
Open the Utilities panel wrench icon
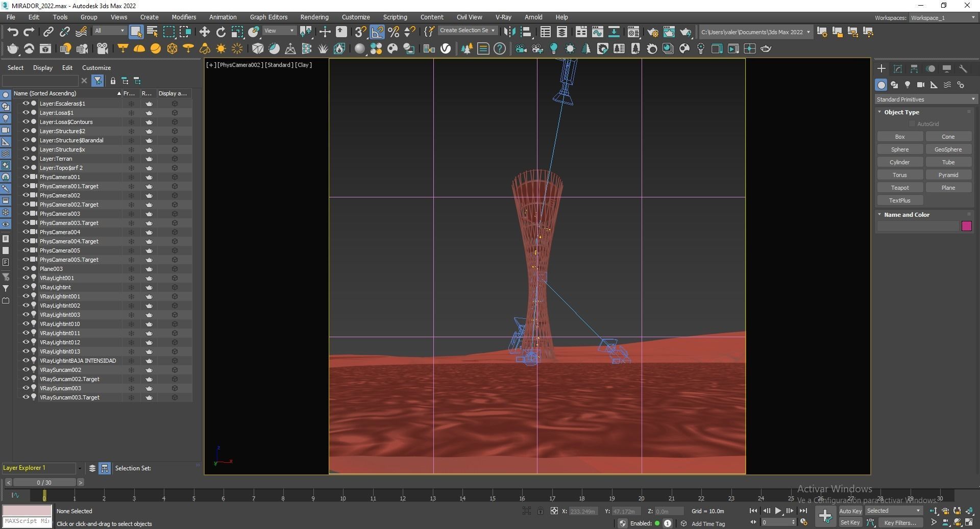click(x=963, y=69)
